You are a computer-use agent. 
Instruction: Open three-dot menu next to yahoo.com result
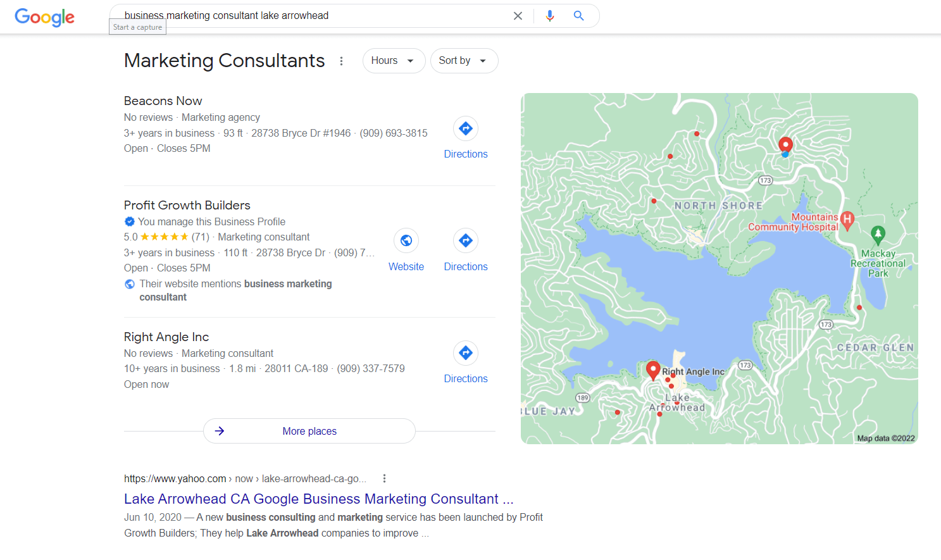(384, 478)
